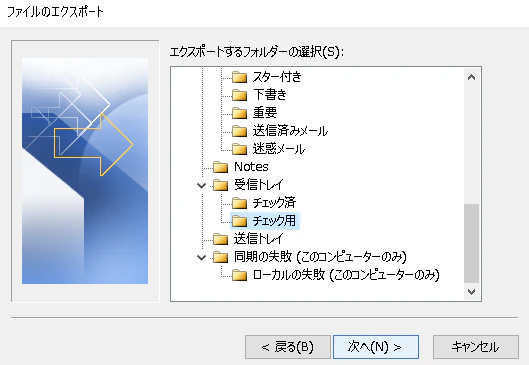The height and width of the screenshot is (365, 529).
Task: Click the folder icon beside 迷惑メール
Action: (x=240, y=148)
